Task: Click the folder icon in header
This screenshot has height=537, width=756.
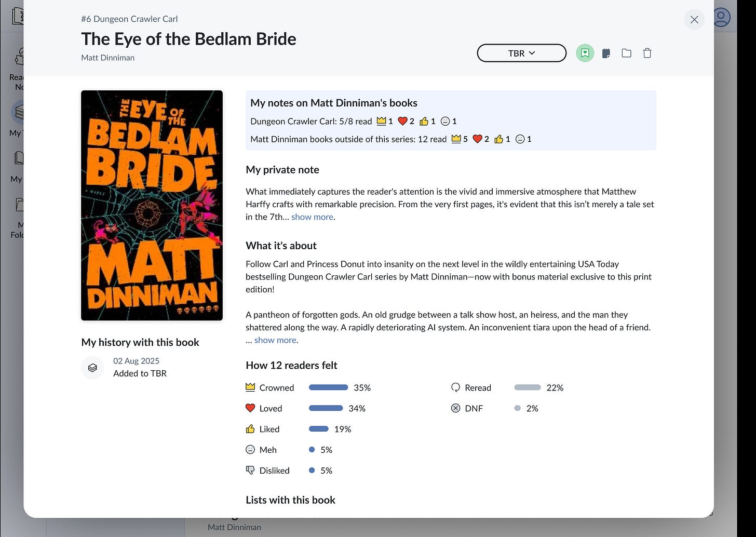Action: pyautogui.click(x=626, y=53)
